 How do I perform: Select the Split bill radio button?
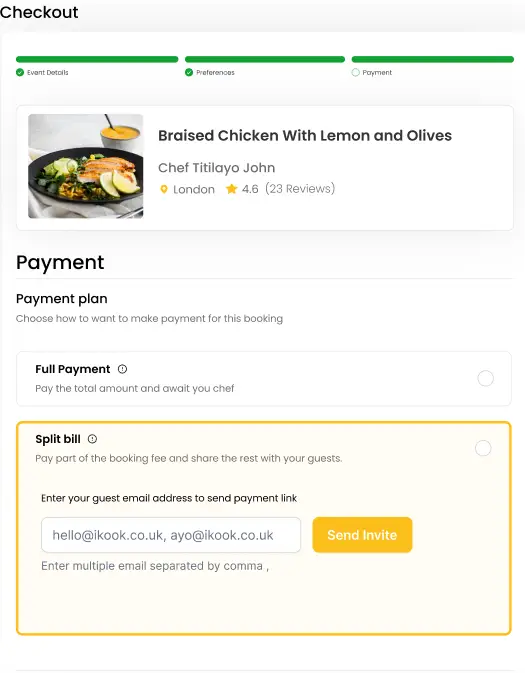[x=483, y=448]
